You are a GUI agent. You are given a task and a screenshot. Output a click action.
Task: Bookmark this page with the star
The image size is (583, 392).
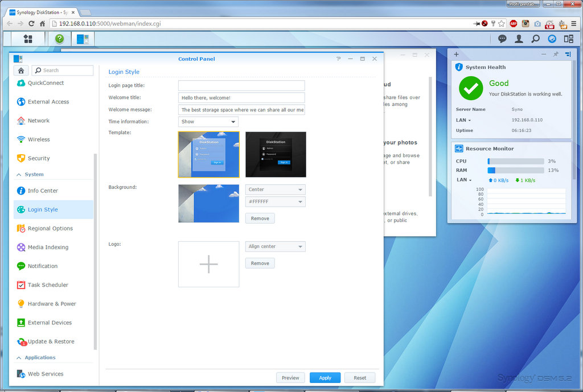pyautogui.click(x=502, y=23)
